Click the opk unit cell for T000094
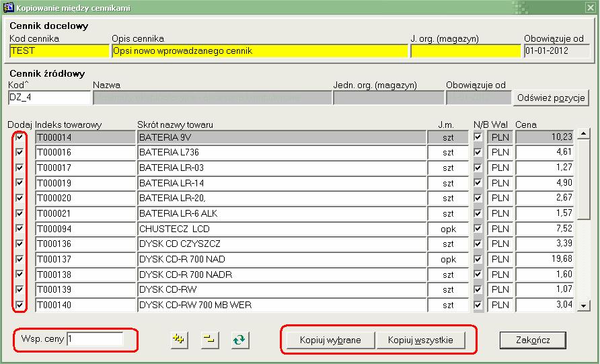The width and height of the screenshot is (600, 364). point(448,229)
